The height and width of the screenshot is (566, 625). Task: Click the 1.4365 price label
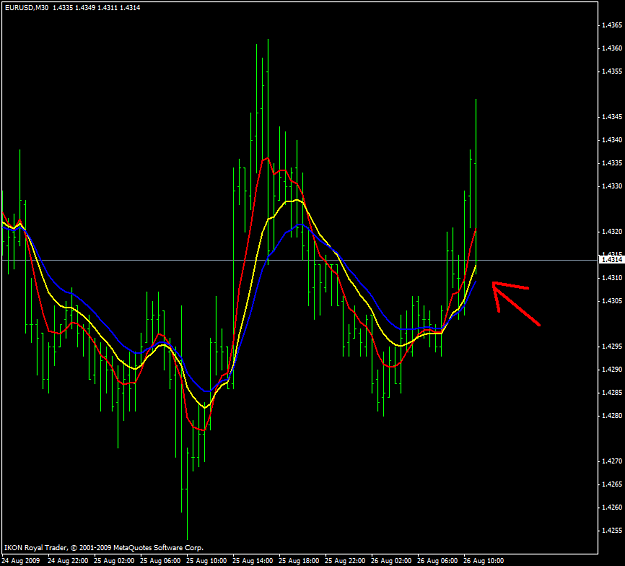click(612, 25)
